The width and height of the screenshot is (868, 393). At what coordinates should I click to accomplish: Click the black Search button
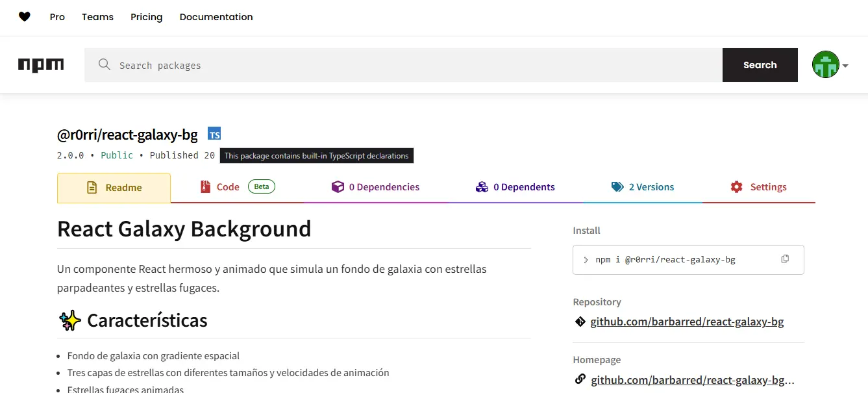[760, 65]
